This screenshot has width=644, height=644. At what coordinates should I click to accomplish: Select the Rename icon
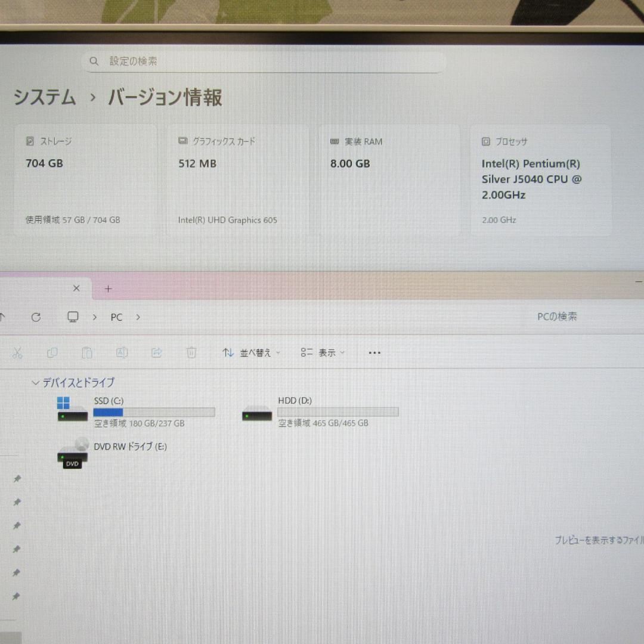(x=122, y=352)
